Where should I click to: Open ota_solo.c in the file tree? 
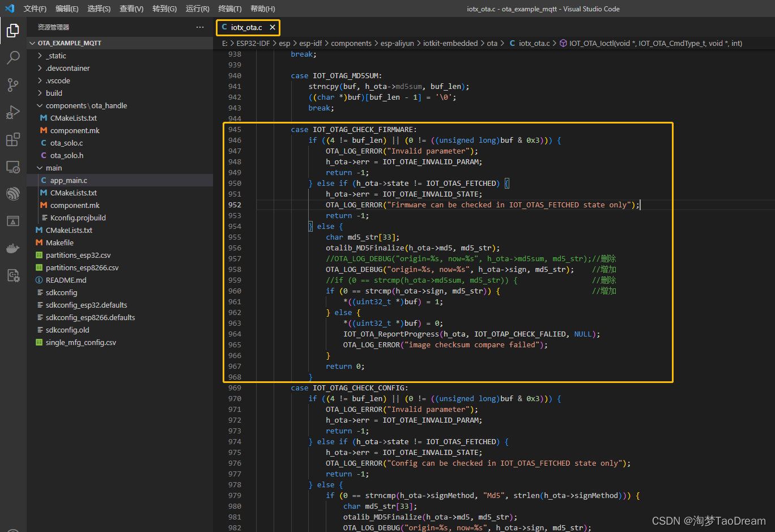pos(66,143)
